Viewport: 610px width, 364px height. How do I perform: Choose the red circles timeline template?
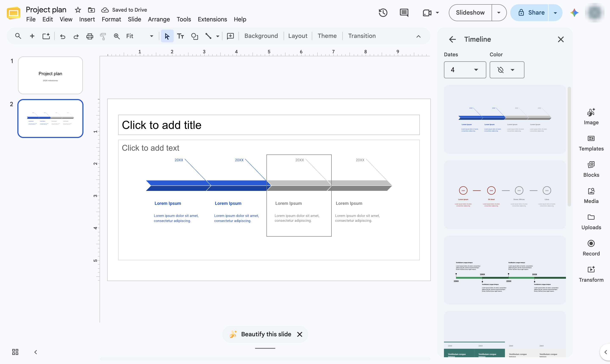(x=505, y=195)
